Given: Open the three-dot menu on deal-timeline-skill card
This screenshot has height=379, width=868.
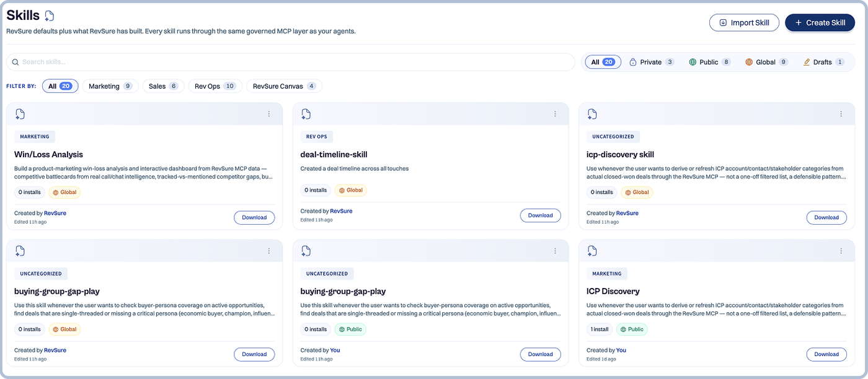Looking at the screenshot, I should pyautogui.click(x=555, y=114).
